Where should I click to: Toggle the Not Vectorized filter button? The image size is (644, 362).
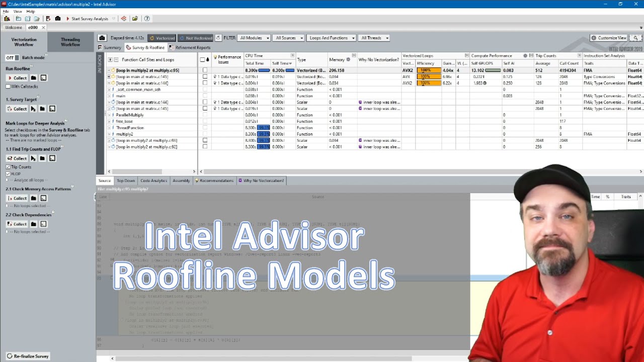pos(196,38)
